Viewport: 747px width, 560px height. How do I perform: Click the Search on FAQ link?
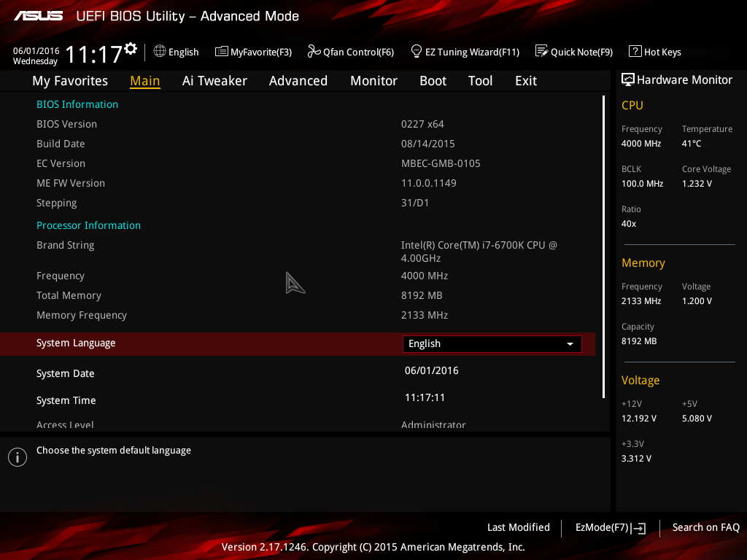click(705, 527)
